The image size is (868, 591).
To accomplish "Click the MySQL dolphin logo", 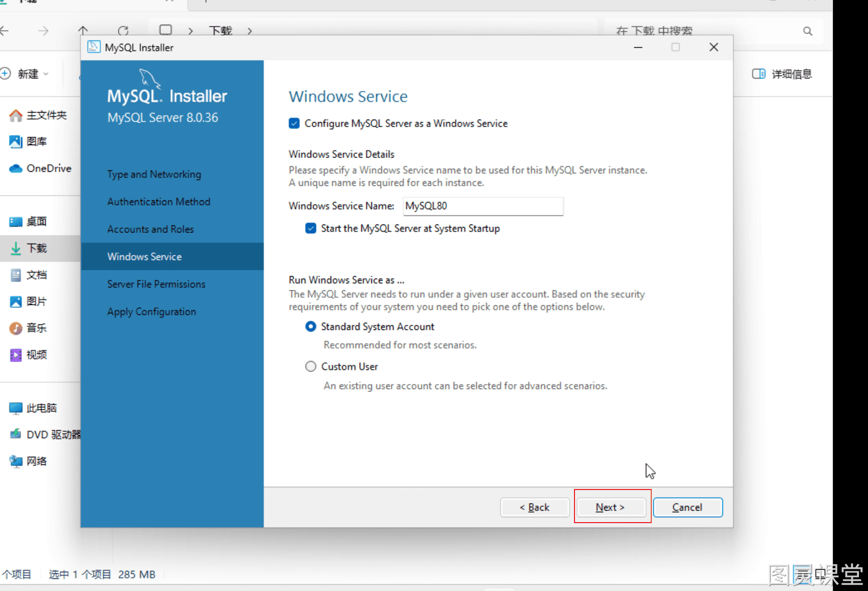I will pyautogui.click(x=150, y=79).
